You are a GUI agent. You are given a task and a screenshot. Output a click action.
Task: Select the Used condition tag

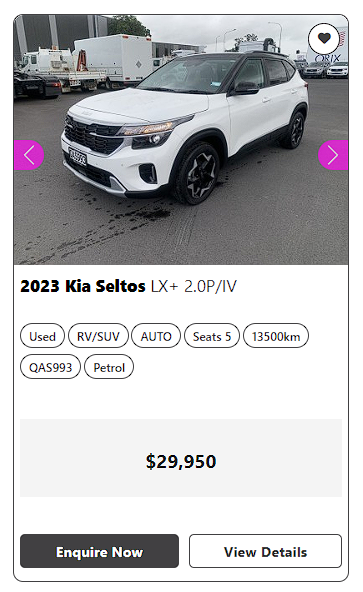pos(42,336)
